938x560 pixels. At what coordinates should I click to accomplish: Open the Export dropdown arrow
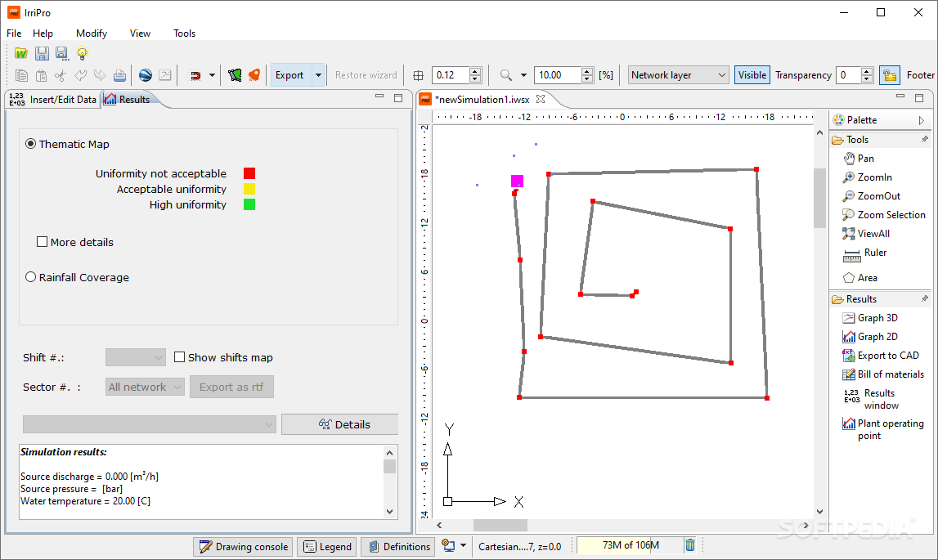pos(318,75)
